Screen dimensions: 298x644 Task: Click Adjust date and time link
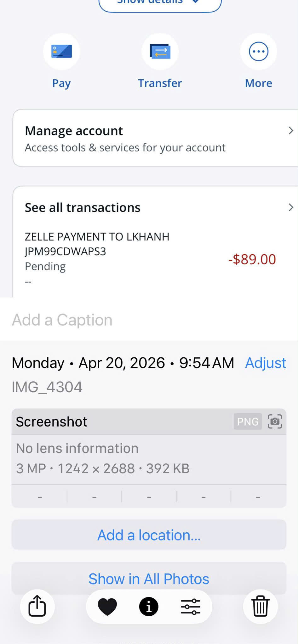(266, 363)
